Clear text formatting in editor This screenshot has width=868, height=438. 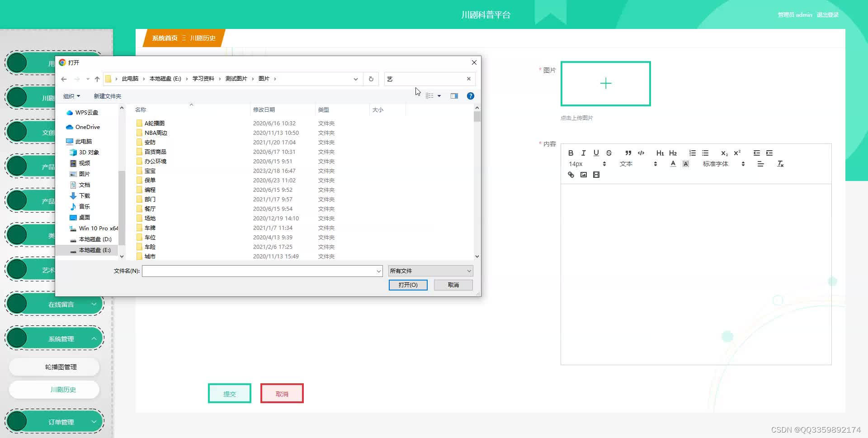pyautogui.click(x=780, y=164)
